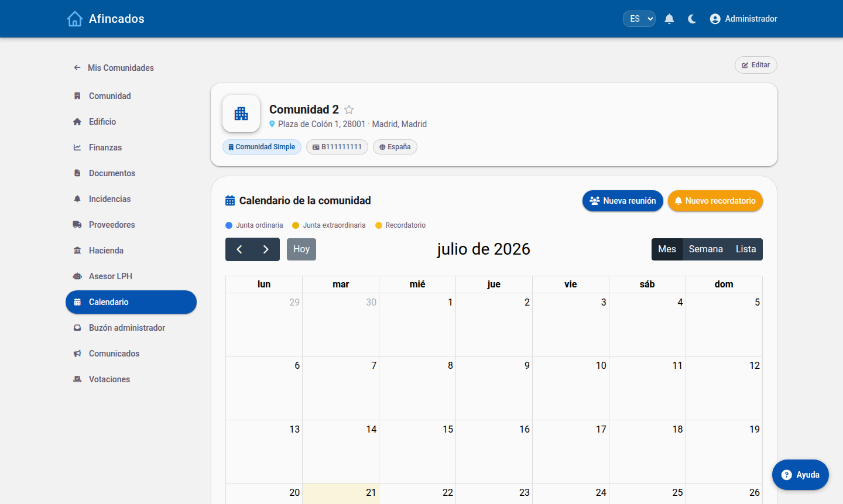Open the Administrador user menu
The image size is (843, 504).
point(743,19)
